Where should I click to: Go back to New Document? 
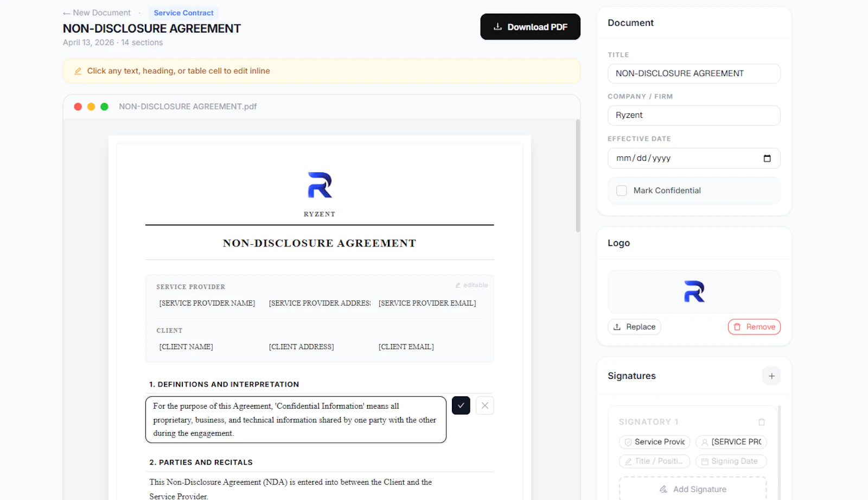tap(97, 12)
